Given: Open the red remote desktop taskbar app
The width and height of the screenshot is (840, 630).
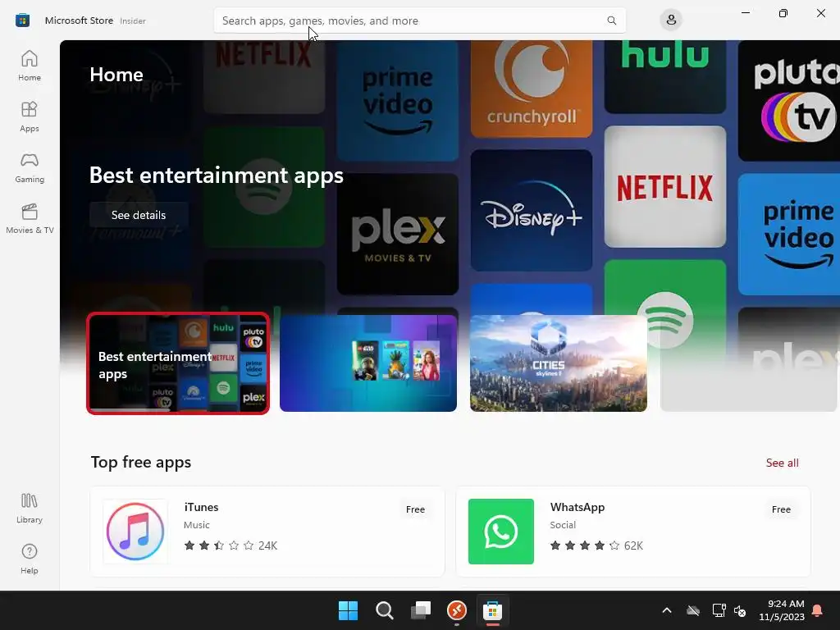Looking at the screenshot, I should (x=456, y=610).
